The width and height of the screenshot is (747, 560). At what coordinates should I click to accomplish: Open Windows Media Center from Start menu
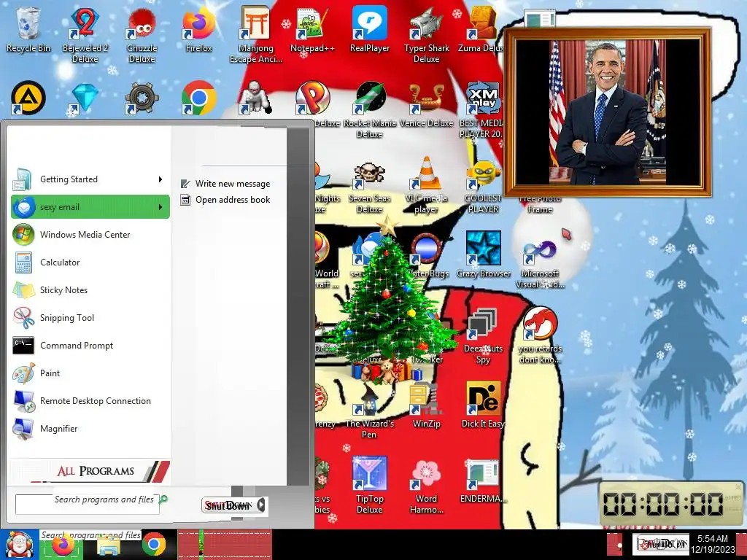[90, 235]
